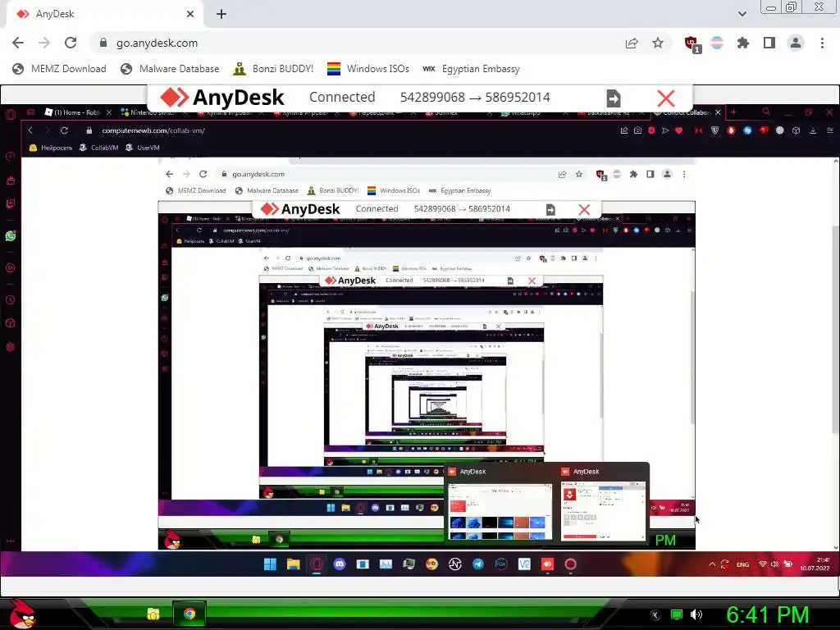Click the red record icon on remote taskbar

click(x=570, y=564)
